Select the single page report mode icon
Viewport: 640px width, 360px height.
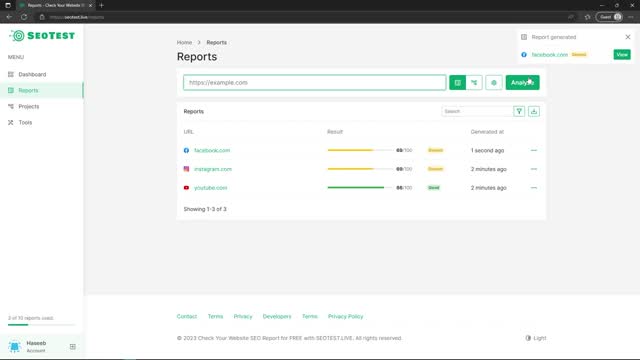coord(458,82)
